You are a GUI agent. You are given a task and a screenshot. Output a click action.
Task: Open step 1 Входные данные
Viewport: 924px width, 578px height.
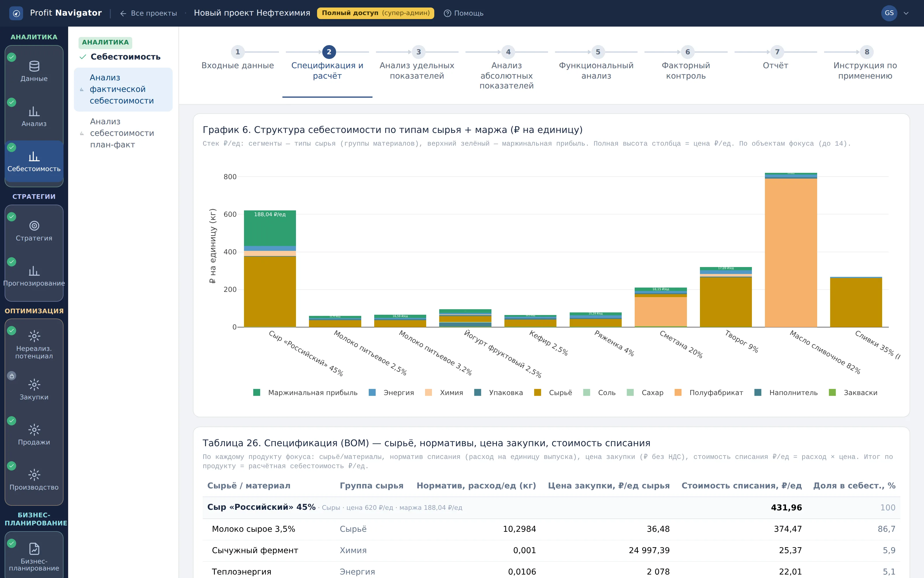(x=237, y=58)
